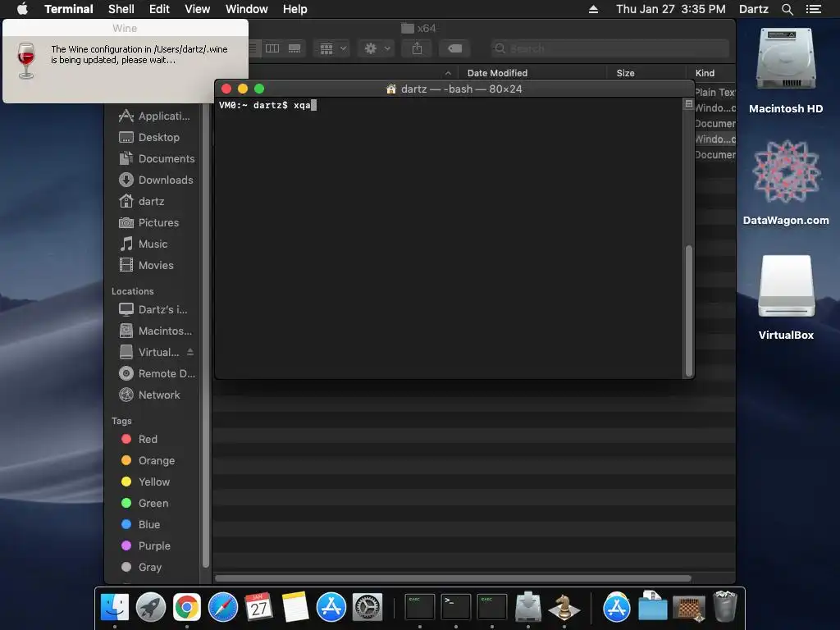Screen dimensions: 840x630
Task: Open the Window menu
Action: coord(246,9)
